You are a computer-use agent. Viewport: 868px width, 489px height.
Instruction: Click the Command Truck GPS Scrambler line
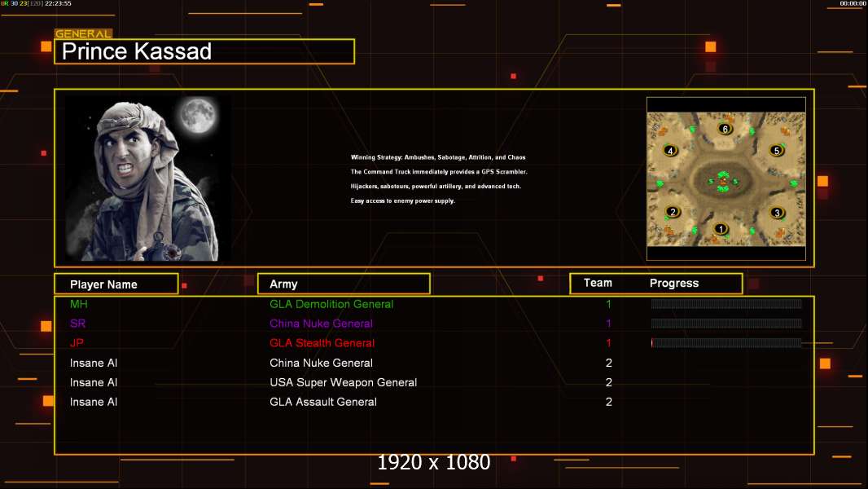pyautogui.click(x=439, y=172)
